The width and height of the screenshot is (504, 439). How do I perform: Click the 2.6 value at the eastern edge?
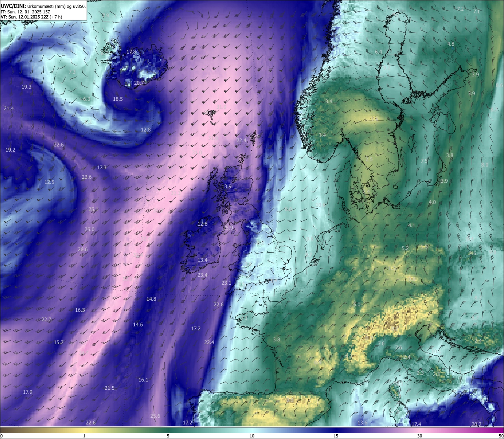coord(472,254)
